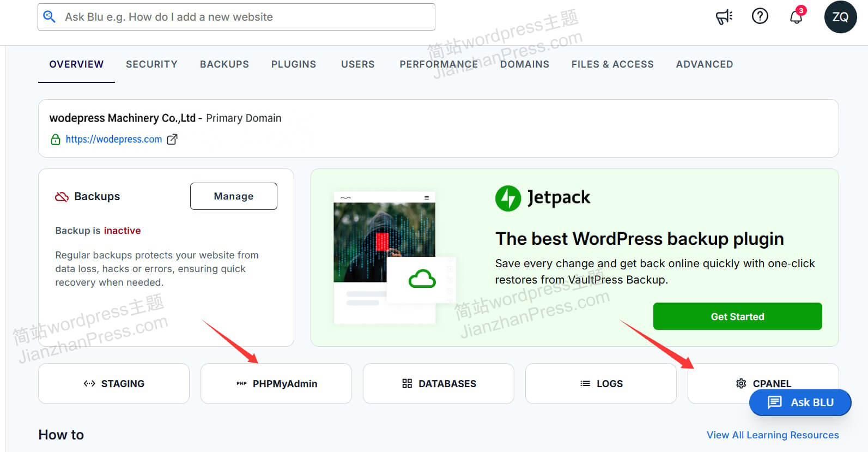
Task: Open the Databases button
Action: [x=439, y=384]
